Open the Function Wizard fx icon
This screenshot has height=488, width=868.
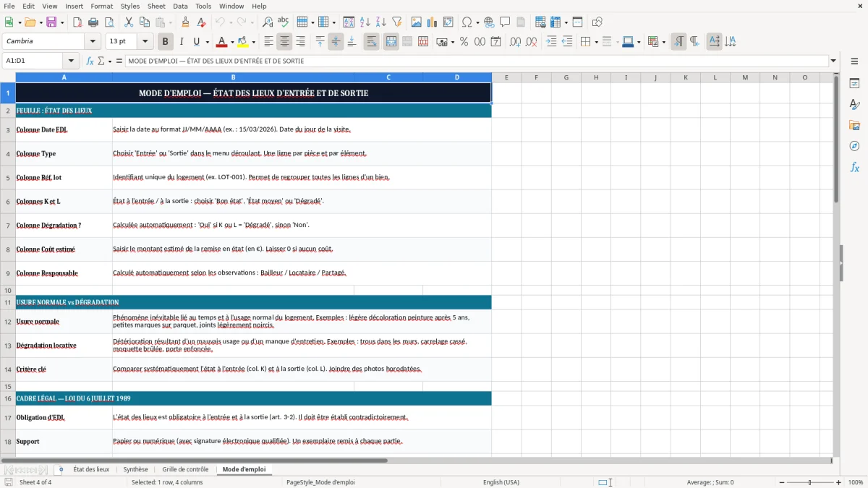pos(90,61)
